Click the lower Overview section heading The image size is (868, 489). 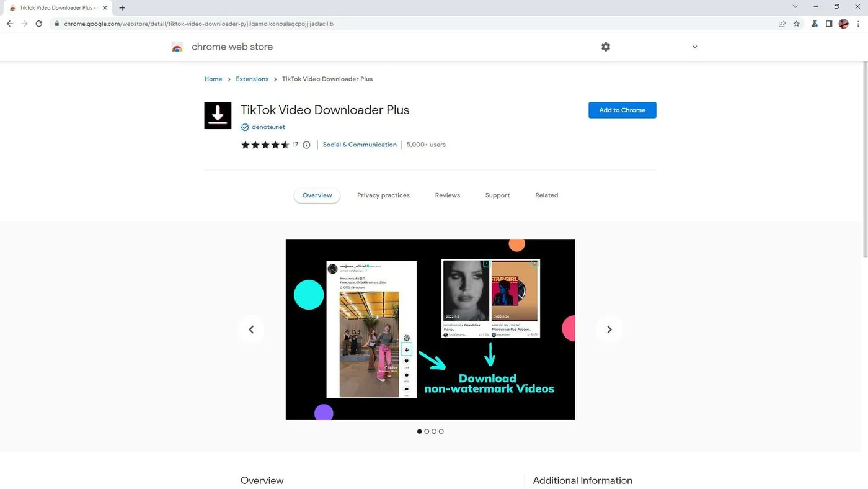(x=262, y=481)
